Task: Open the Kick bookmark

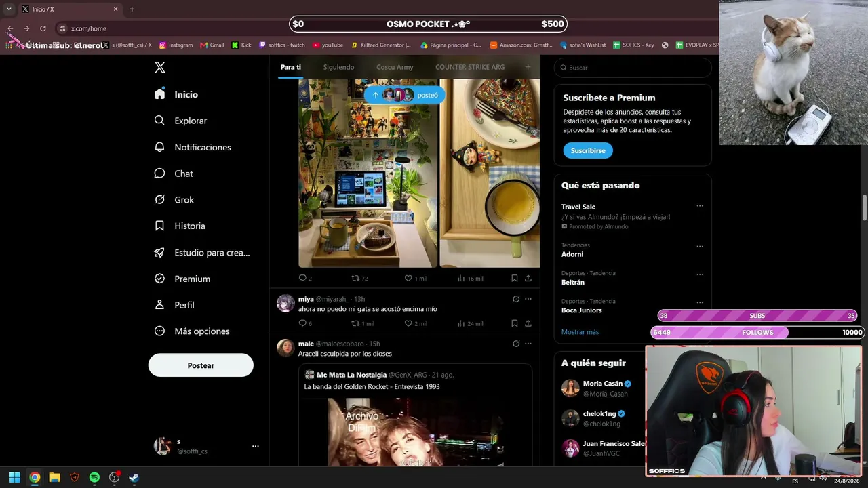Action: (241, 45)
